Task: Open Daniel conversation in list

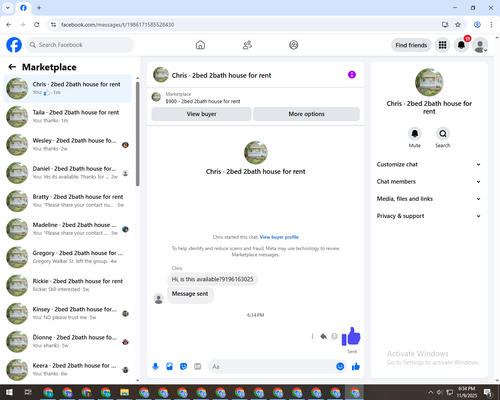Action: click(x=67, y=173)
